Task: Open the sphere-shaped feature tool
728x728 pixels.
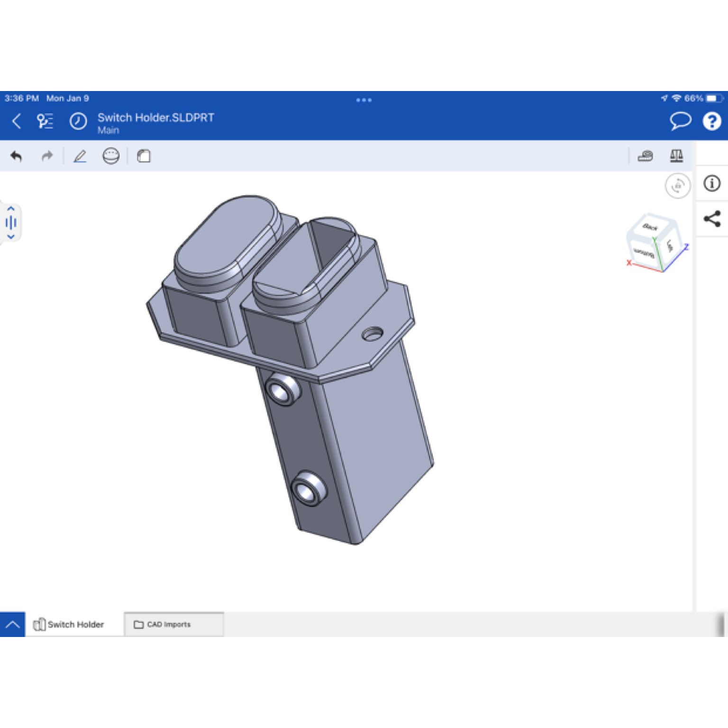Action: (x=111, y=156)
